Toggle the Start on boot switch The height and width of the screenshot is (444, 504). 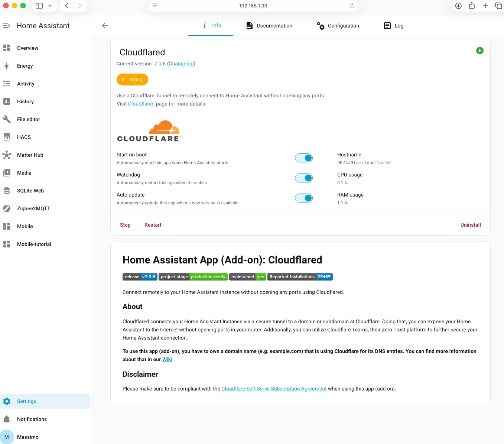pos(304,158)
